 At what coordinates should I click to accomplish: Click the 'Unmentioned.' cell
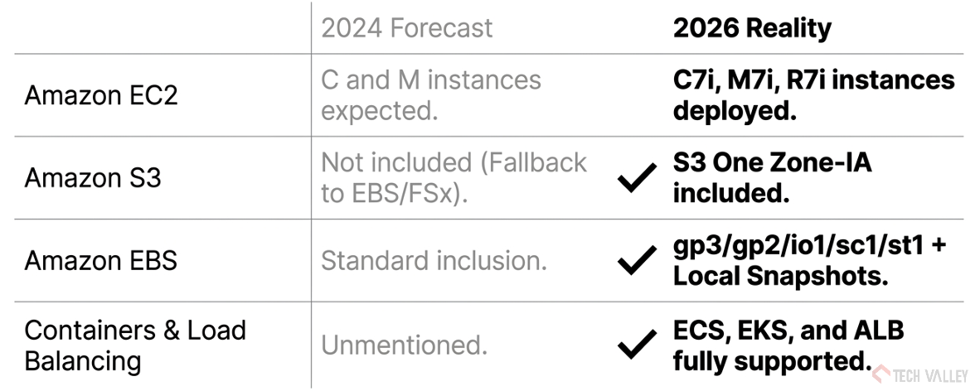[x=404, y=345]
